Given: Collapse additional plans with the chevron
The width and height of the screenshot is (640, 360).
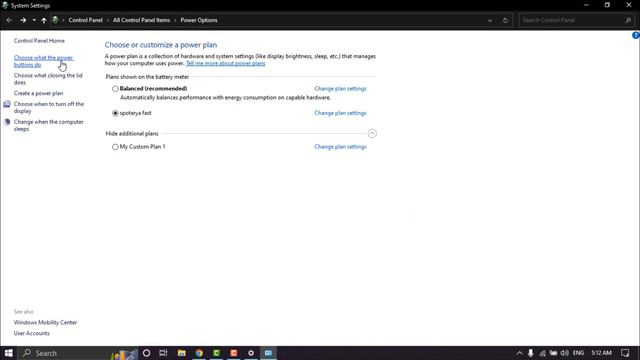Looking at the screenshot, I should coord(372,133).
